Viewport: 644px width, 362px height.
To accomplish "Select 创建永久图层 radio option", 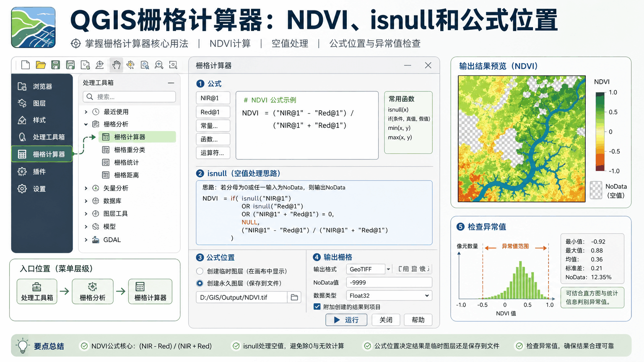I will [x=200, y=283].
